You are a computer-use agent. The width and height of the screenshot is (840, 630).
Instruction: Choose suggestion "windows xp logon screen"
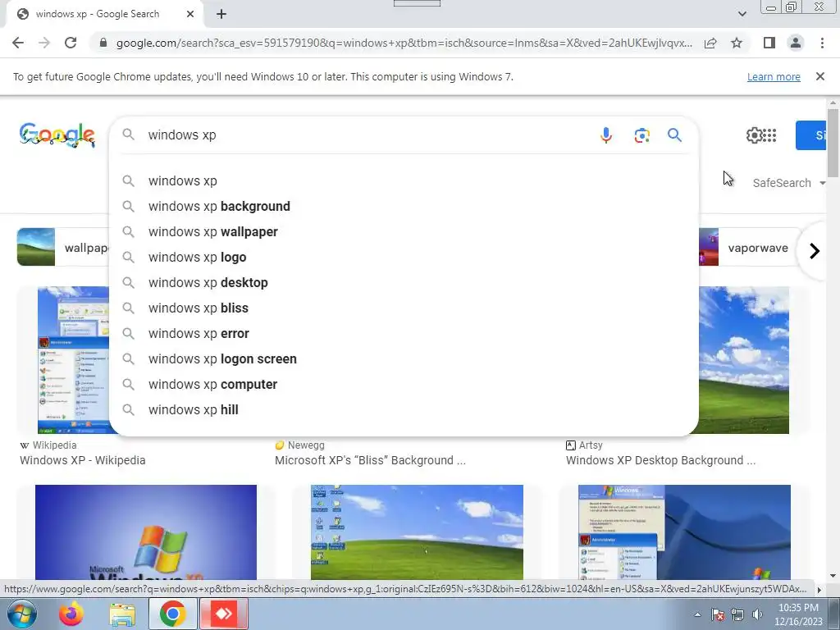pos(404,359)
